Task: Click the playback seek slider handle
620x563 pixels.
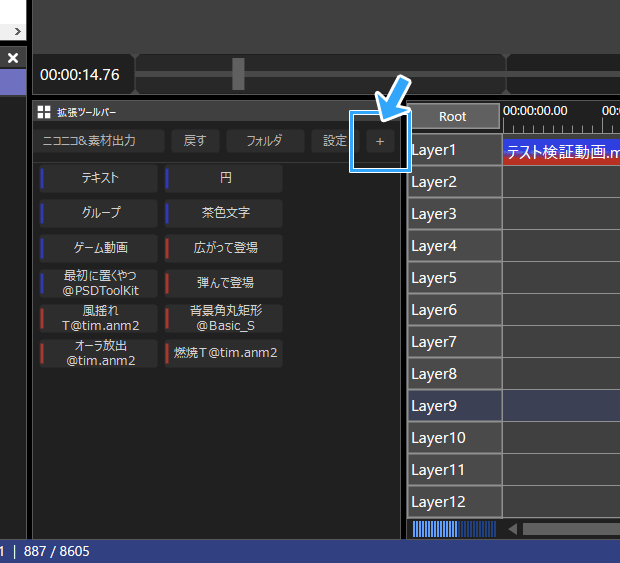Action: pyautogui.click(x=238, y=74)
